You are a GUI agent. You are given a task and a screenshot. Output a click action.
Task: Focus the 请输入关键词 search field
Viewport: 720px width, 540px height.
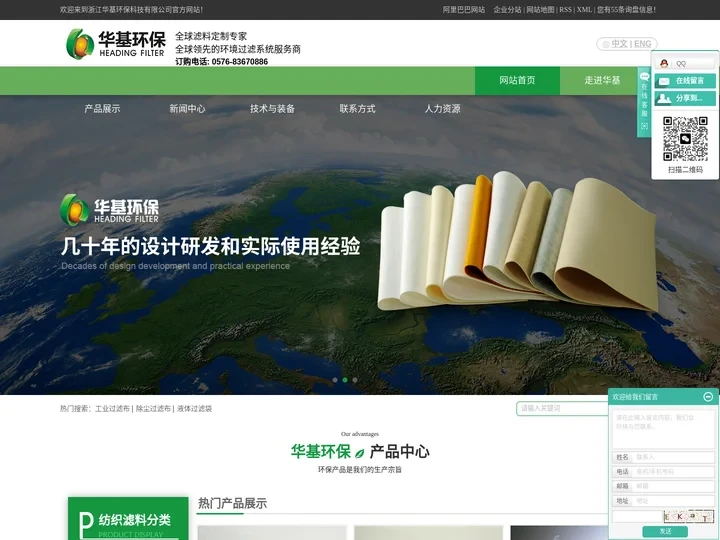point(562,408)
